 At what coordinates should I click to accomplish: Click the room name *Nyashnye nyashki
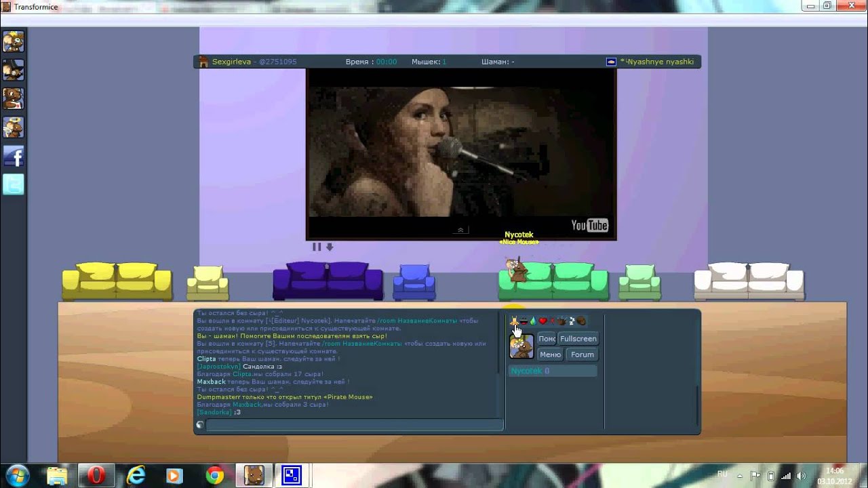tap(657, 62)
